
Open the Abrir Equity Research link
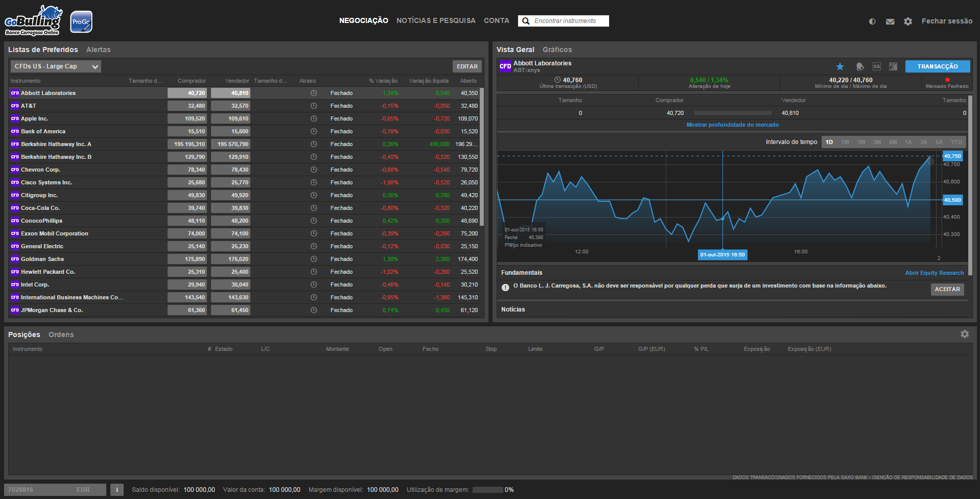(935, 273)
